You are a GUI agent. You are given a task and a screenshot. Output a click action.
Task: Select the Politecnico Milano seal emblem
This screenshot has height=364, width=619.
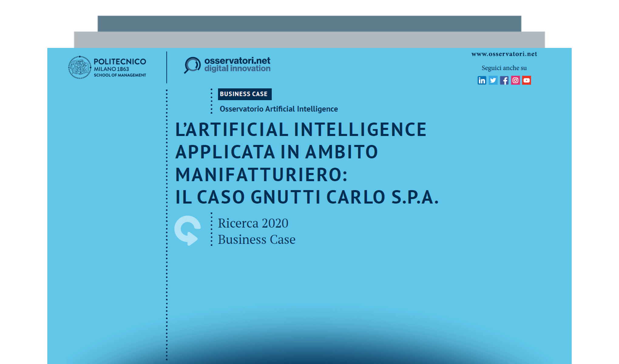pyautogui.click(x=79, y=67)
